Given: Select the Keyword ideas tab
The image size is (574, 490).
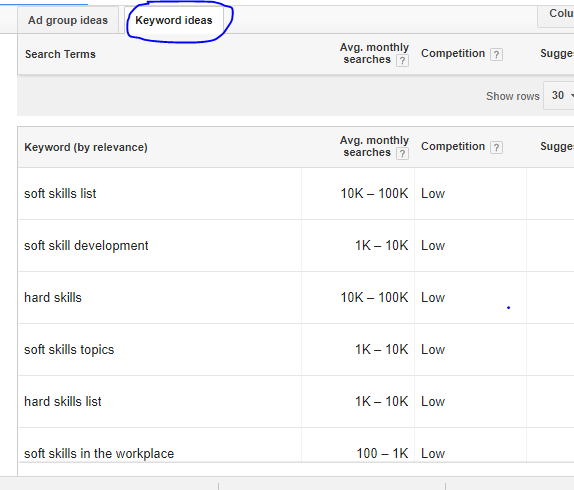Looking at the screenshot, I should 174,20.
